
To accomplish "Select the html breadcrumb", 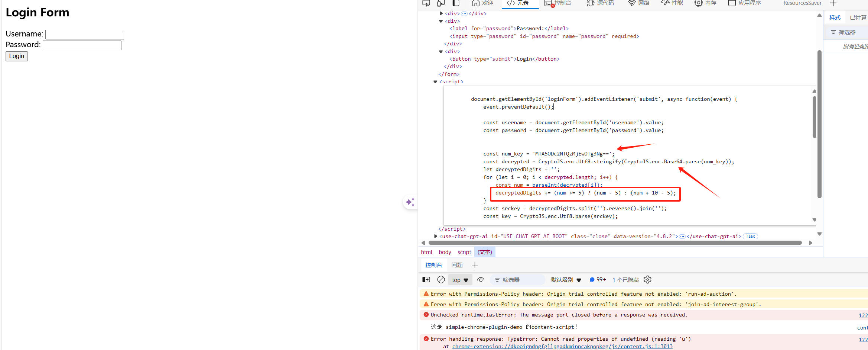I will [426, 252].
